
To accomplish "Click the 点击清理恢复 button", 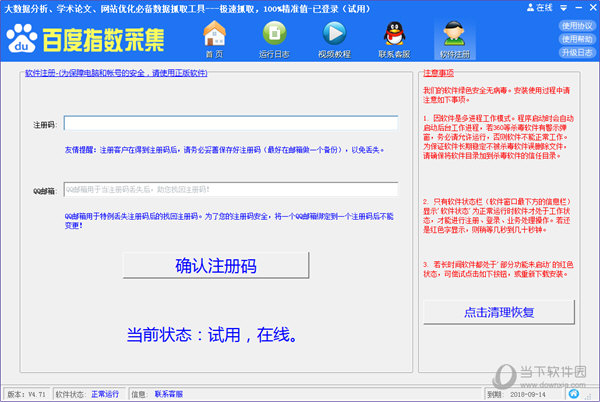I will click(x=499, y=312).
